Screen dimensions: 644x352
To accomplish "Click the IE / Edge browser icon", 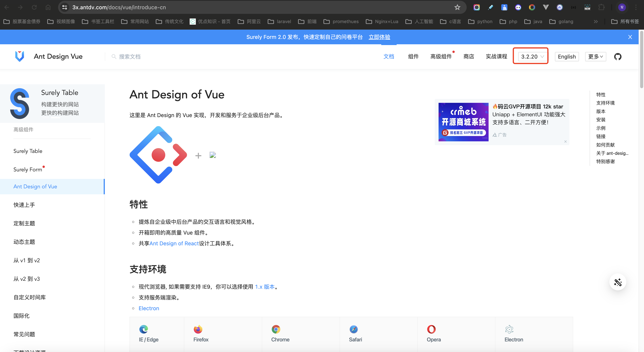I will point(143,329).
